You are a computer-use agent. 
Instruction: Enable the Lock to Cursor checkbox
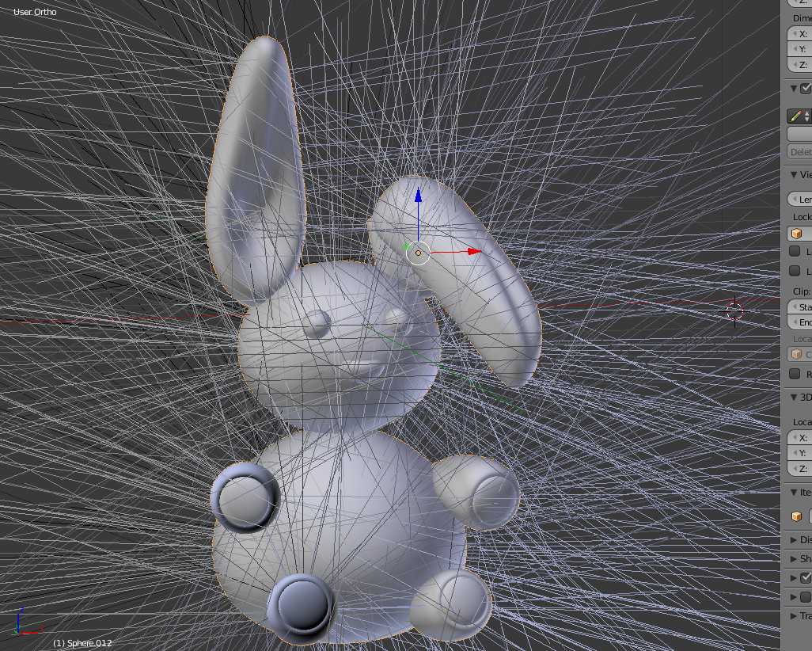tap(795, 251)
